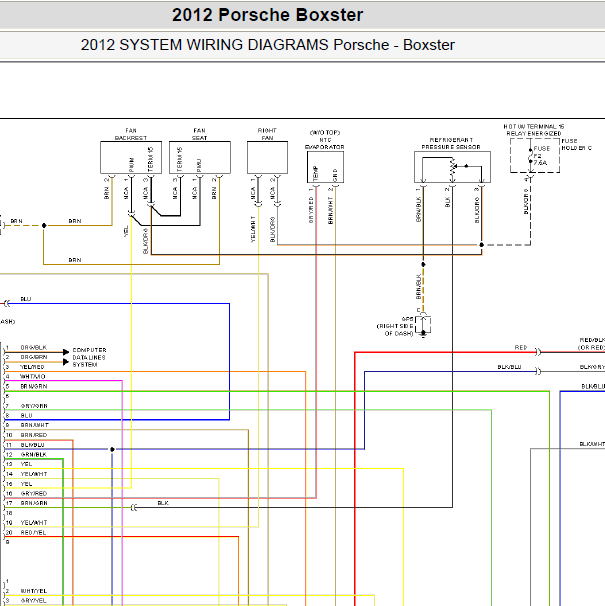605x606 pixels.
Task: Click the splice dot on the BLK/BLU pin 11 wire
Action: (x=112, y=449)
